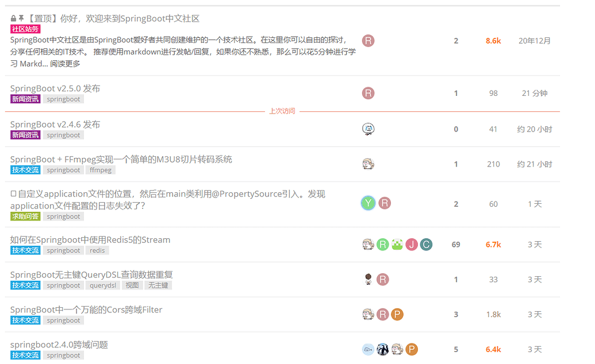Open the FFmpeg M3U8 切片转码 topic
Image resolution: width=595 pixels, height=364 pixels.
click(x=121, y=159)
